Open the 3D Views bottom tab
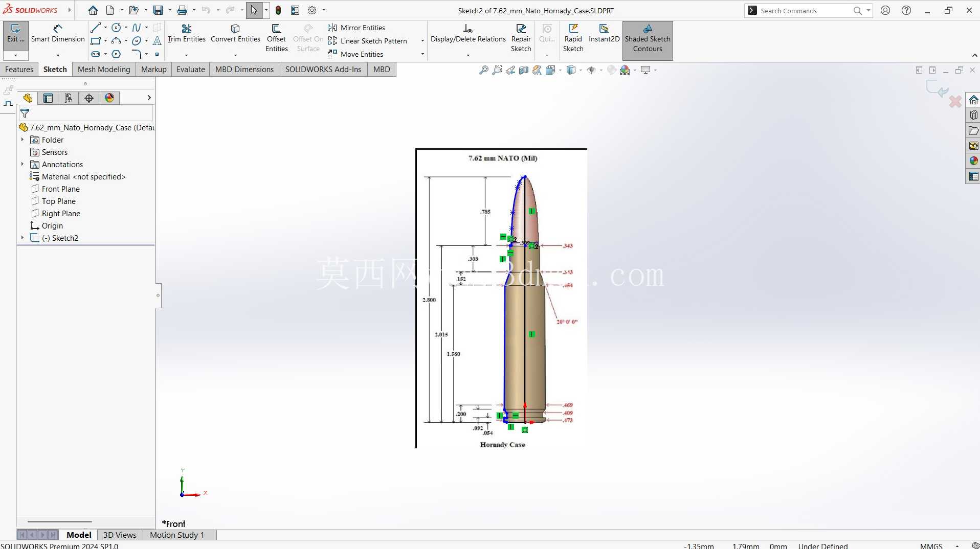 coord(120,535)
